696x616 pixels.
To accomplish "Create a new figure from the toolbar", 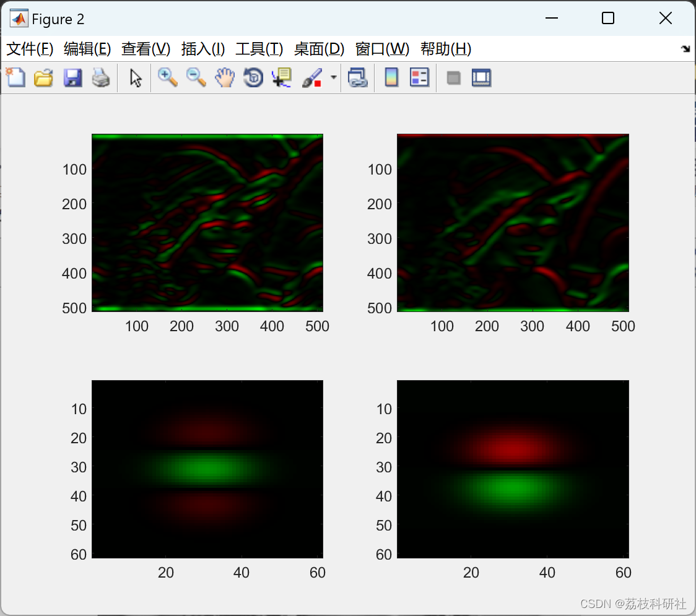I will tap(15, 77).
